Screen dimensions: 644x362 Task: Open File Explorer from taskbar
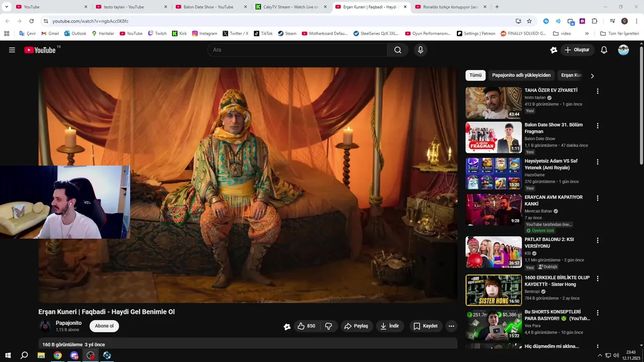41,355
